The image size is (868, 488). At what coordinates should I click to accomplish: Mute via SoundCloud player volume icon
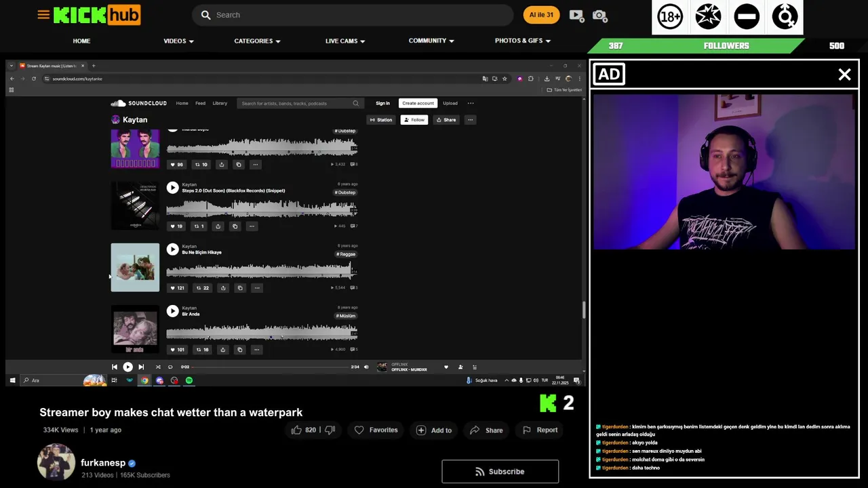[x=366, y=367]
